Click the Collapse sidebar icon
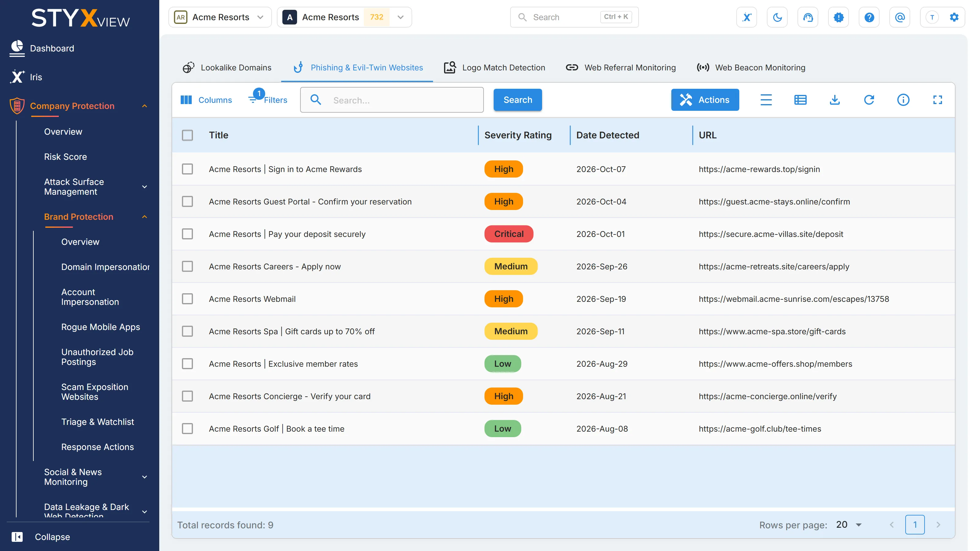Viewport: 980px width, 551px height. pyautogui.click(x=17, y=537)
